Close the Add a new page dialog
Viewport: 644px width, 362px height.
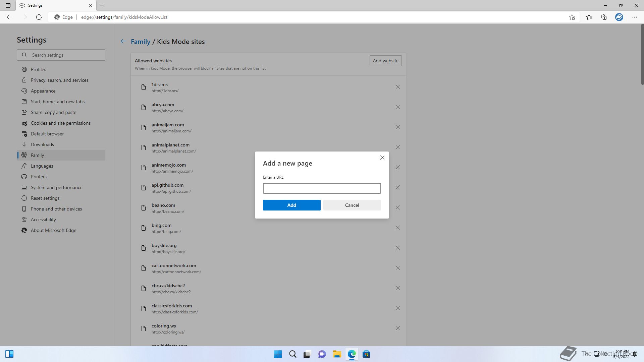point(382,158)
